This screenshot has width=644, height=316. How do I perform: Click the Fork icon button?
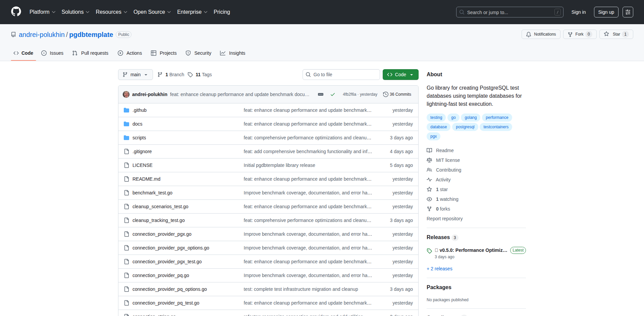[570, 34]
